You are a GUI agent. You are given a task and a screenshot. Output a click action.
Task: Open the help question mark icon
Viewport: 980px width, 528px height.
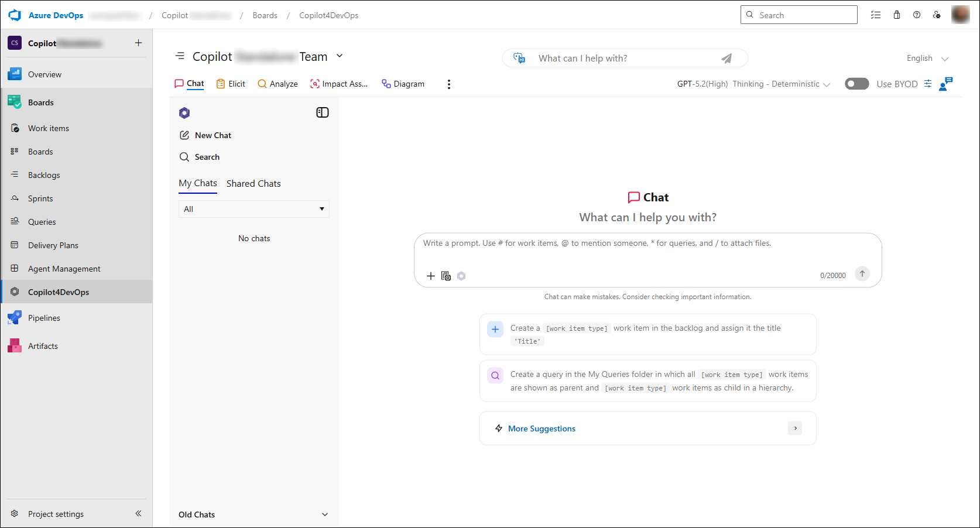coord(917,15)
